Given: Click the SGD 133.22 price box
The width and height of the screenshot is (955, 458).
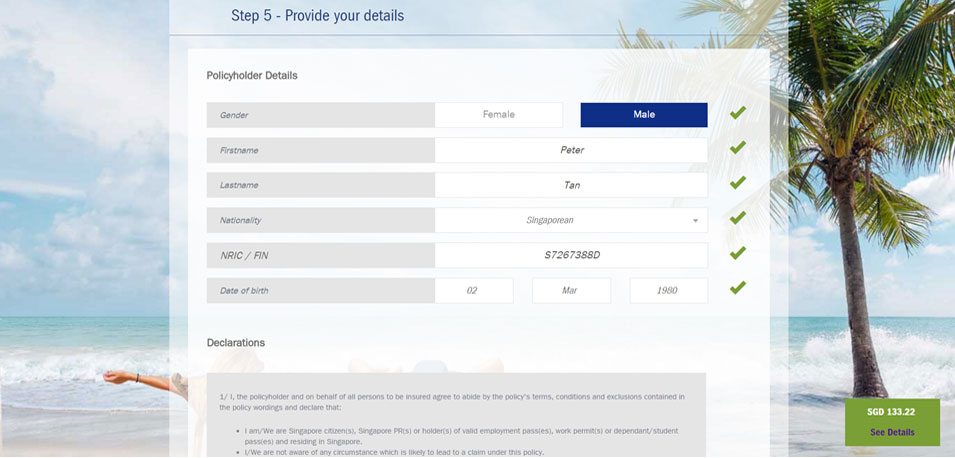Looking at the screenshot, I should tap(892, 422).
